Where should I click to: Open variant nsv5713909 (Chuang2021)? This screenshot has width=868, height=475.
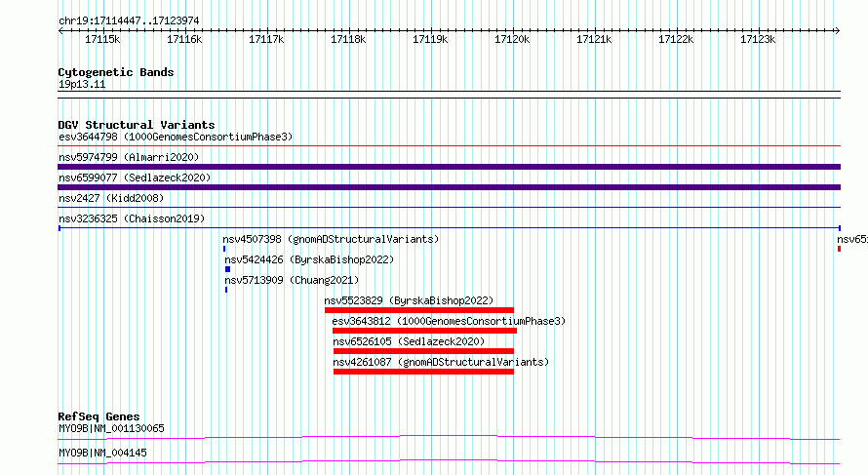[x=292, y=280]
